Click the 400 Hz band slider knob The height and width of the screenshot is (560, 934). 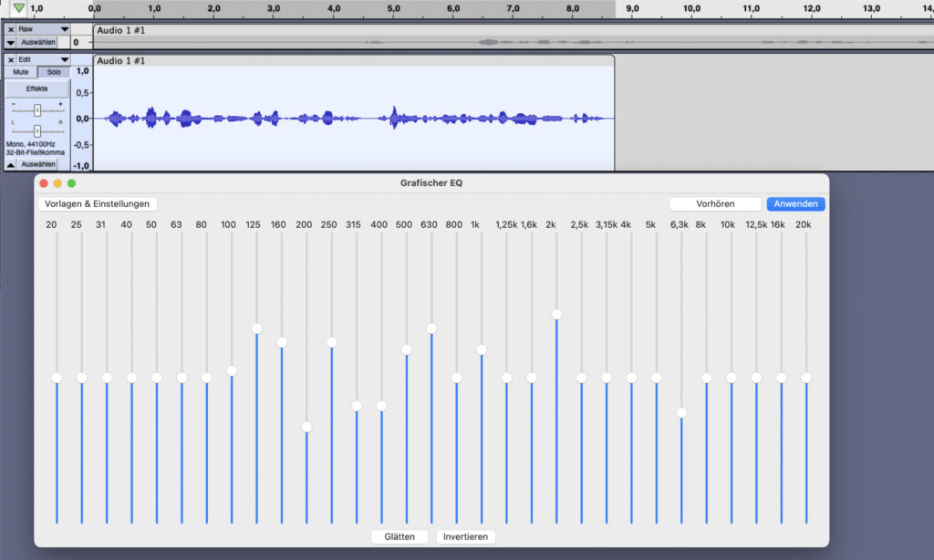(382, 406)
